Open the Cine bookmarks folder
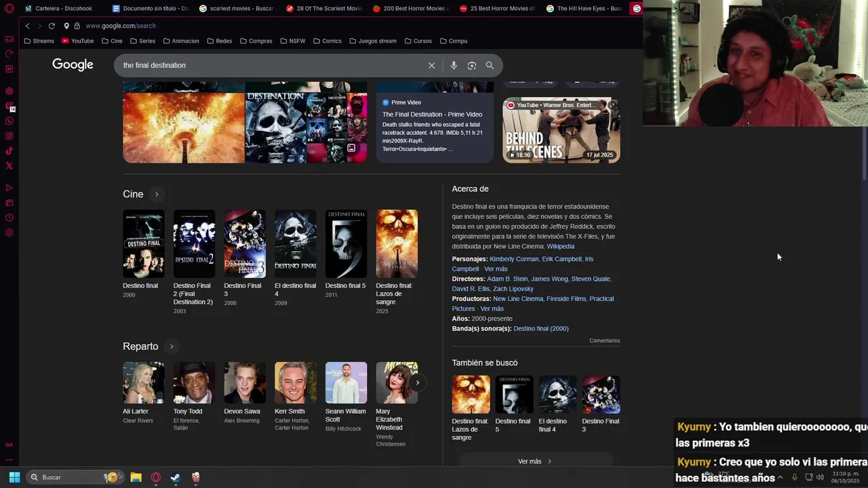This screenshot has height=488, width=868. point(112,41)
